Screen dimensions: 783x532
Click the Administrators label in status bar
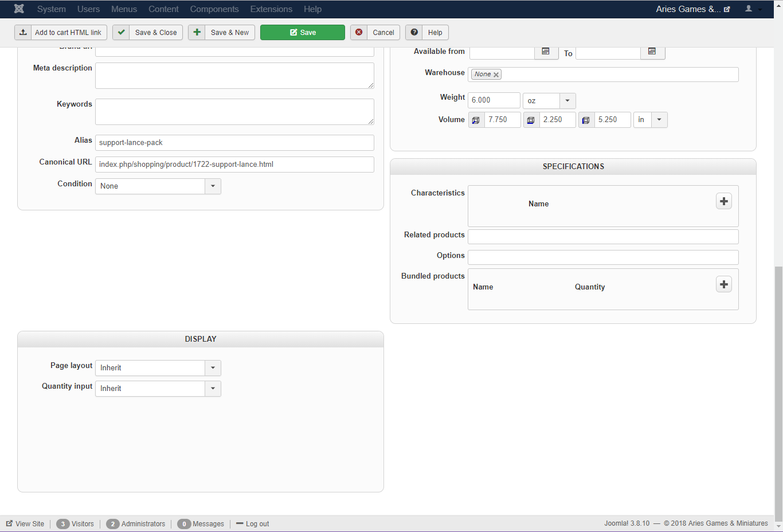pos(143,524)
